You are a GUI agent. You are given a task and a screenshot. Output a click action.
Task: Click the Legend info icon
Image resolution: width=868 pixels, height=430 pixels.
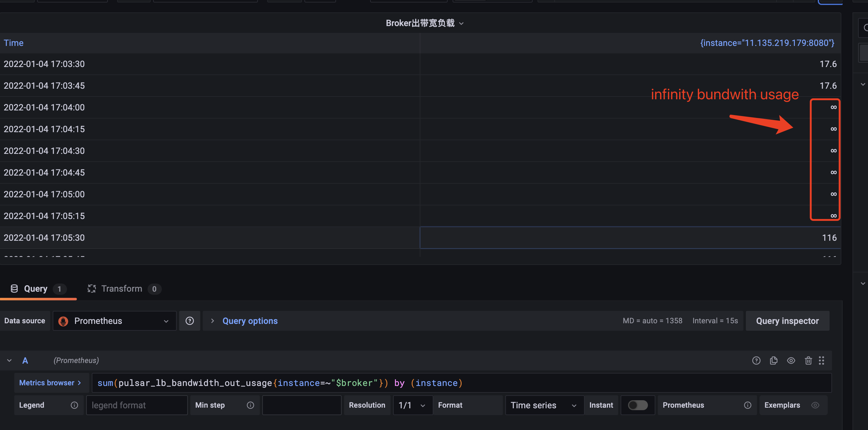coord(74,405)
